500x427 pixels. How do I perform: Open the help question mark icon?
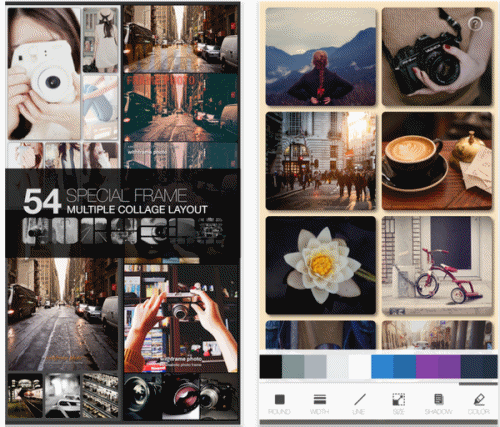pos(475,24)
